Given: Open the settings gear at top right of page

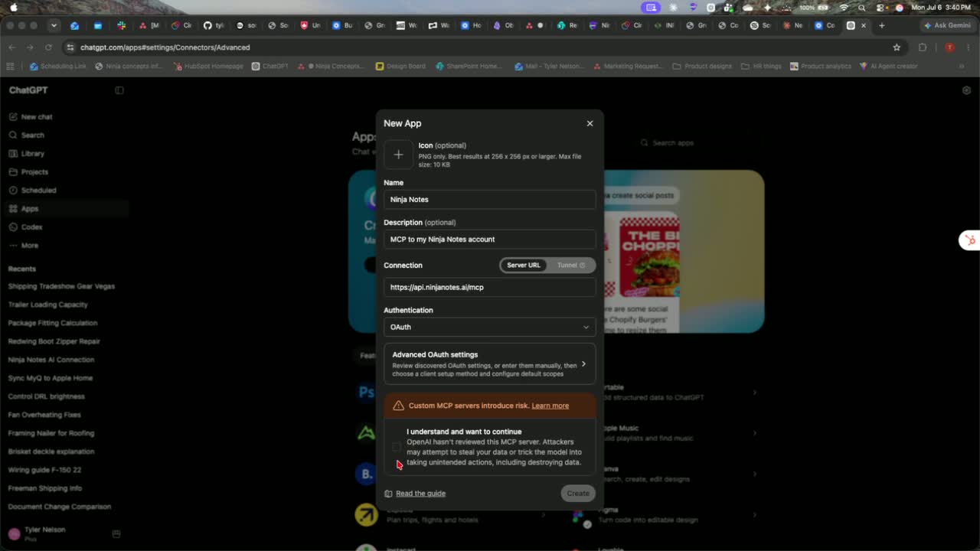Looking at the screenshot, I should point(966,90).
